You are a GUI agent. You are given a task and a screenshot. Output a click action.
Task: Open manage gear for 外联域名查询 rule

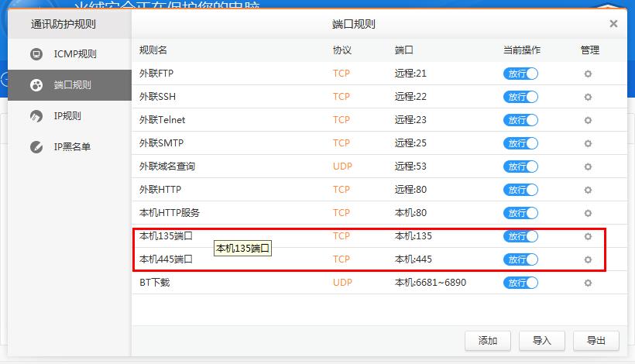click(588, 167)
